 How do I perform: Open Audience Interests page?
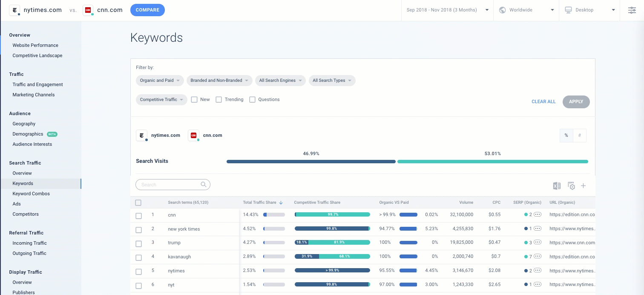click(x=32, y=144)
